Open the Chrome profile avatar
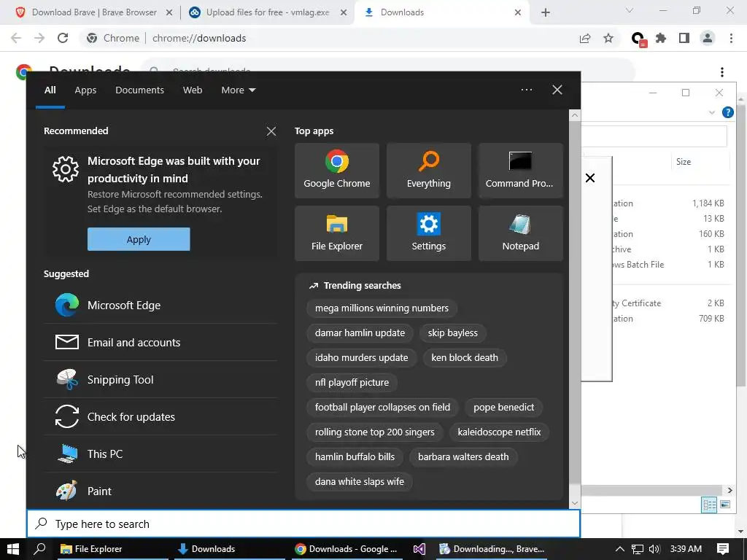Viewport: 747px width, 560px height. point(708,38)
